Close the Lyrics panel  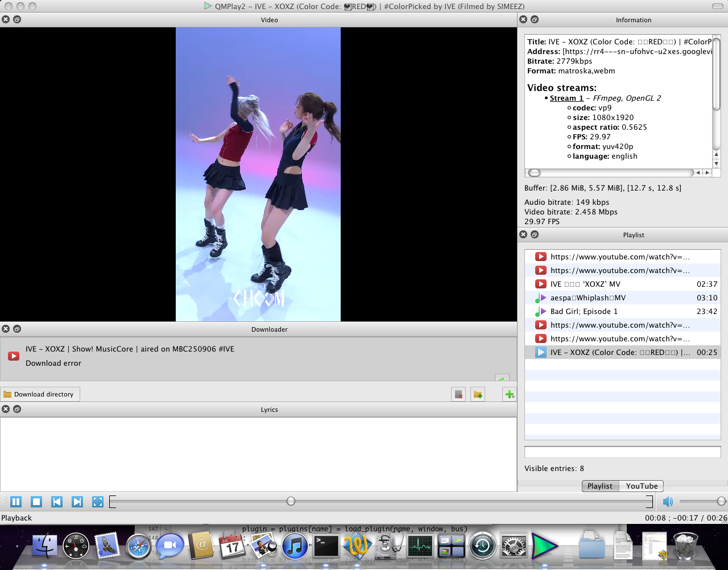(x=6, y=409)
